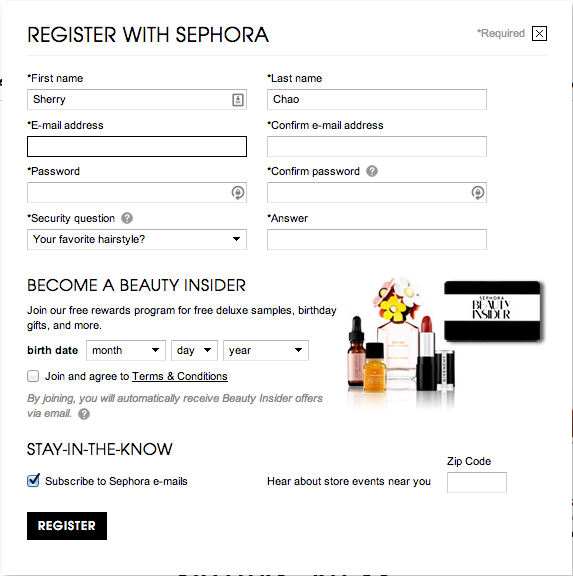The image size is (573, 576).
Task: Click the Beauty Insider card image
Action: 492,311
